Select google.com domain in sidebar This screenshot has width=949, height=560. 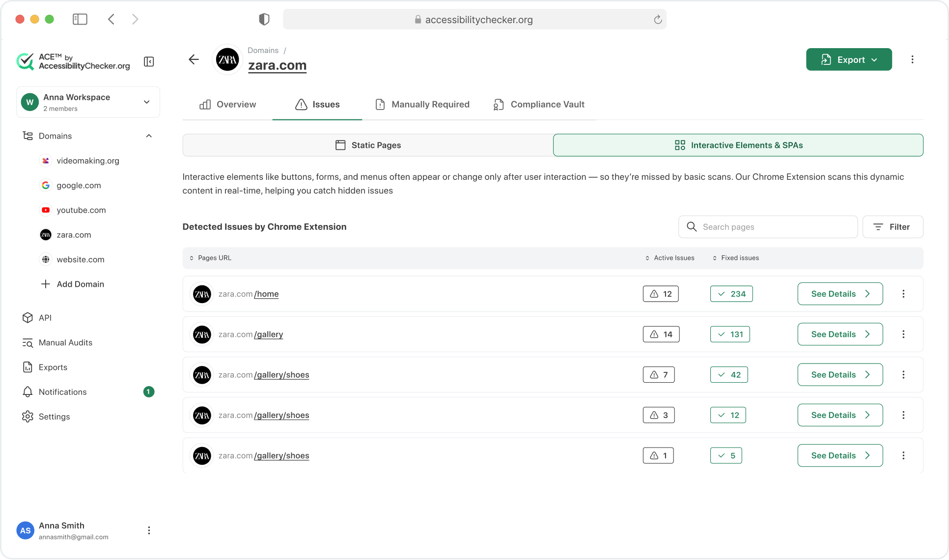click(71, 185)
